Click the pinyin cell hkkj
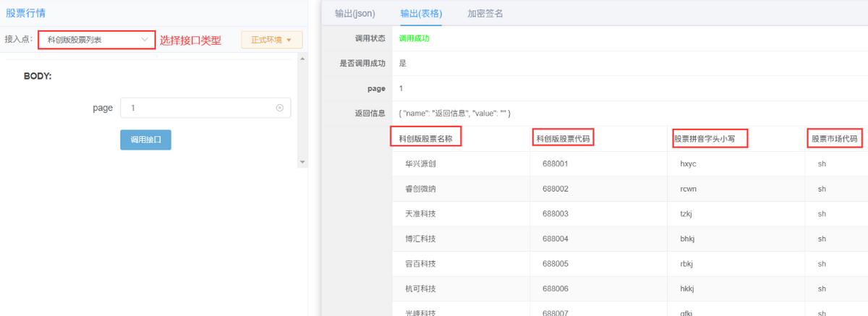This screenshot has height=316, width=868. click(687, 289)
